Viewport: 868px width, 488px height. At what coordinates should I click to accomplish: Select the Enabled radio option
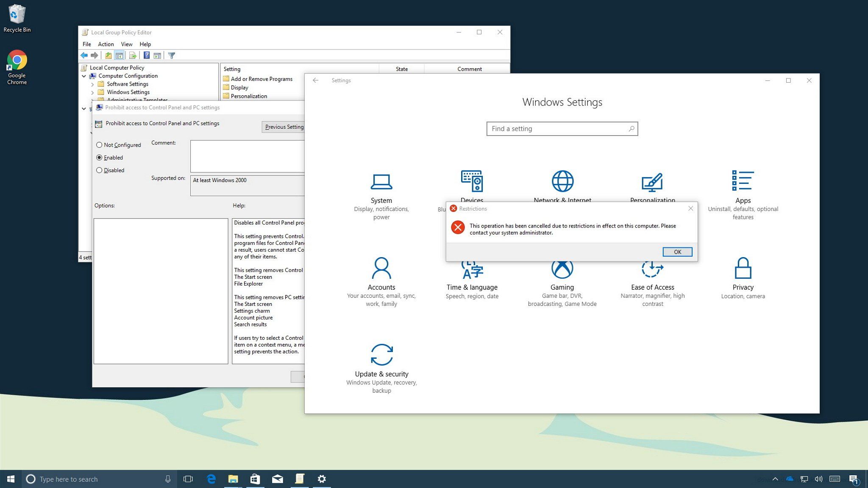[99, 158]
